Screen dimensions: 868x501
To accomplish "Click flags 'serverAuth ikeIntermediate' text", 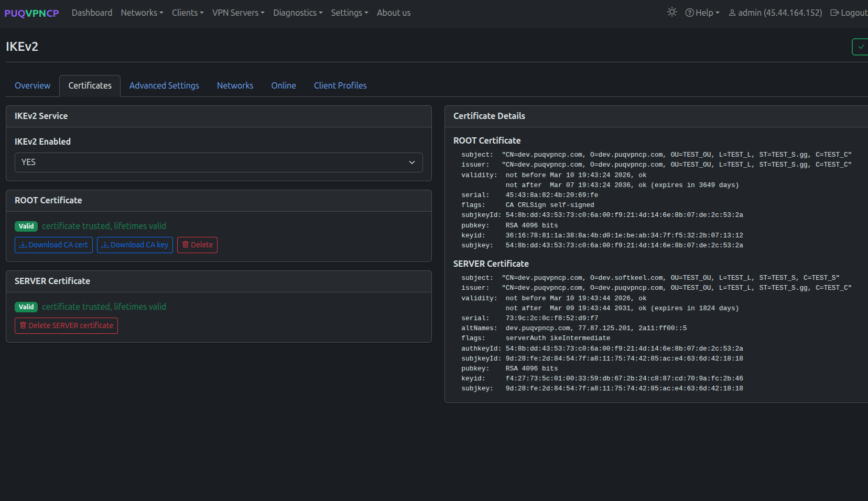I will (558, 338).
